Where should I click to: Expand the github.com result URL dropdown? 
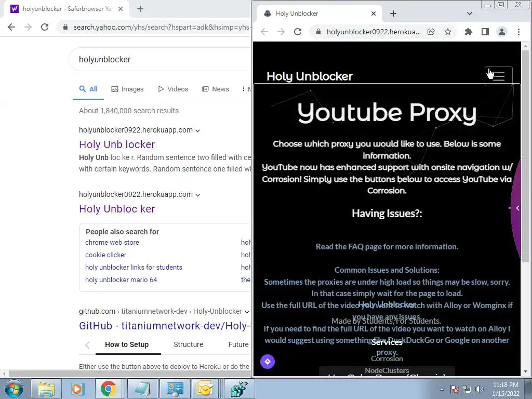247,312
